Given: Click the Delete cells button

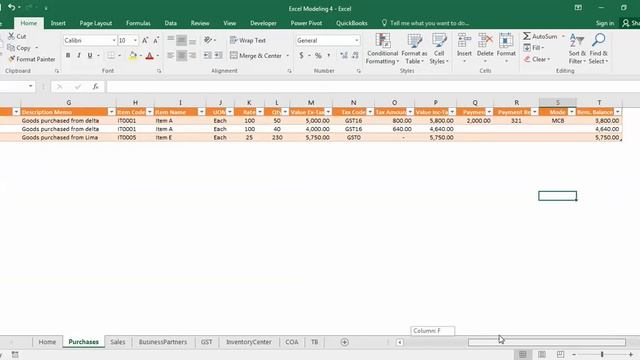Looking at the screenshot, I should click(x=485, y=48).
